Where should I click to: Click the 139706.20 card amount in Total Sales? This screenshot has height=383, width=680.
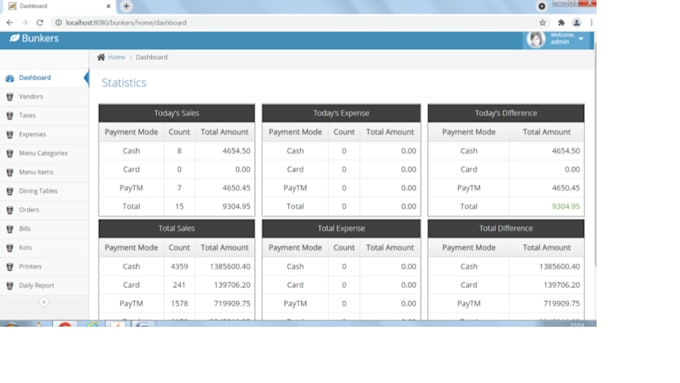(232, 285)
